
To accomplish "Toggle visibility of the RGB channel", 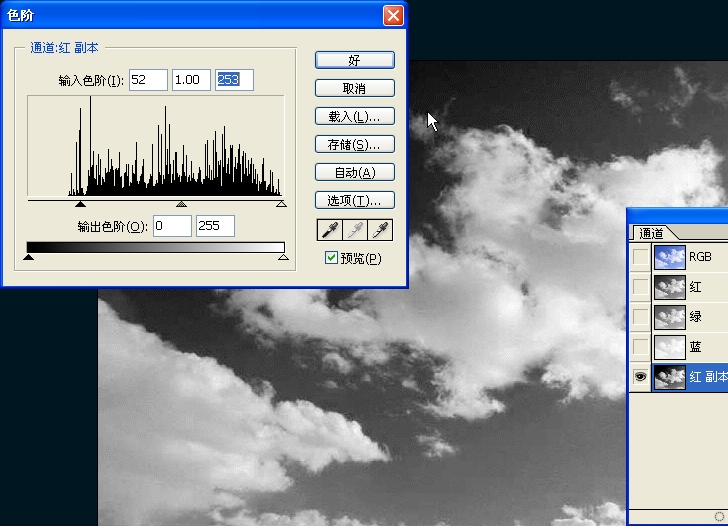I will [640, 257].
